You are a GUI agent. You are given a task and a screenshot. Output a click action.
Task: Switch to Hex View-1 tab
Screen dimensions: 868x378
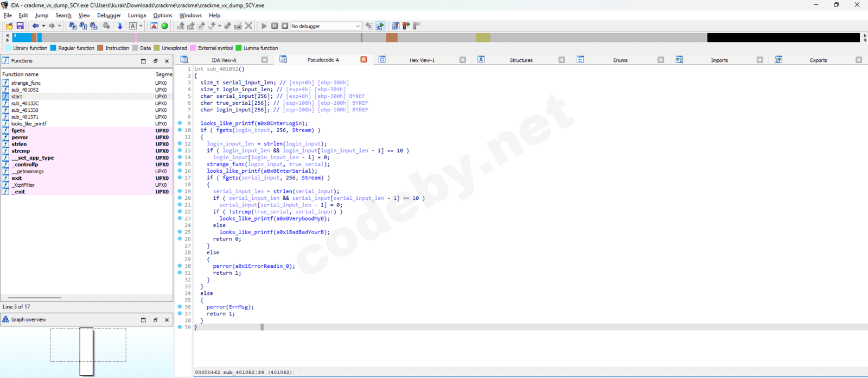coord(422,60)
